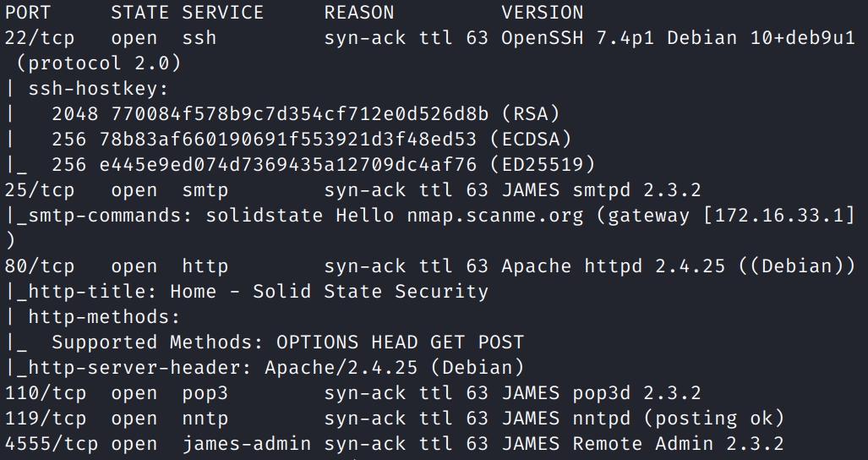Click the VERSION column header

[x=543, y=13]
